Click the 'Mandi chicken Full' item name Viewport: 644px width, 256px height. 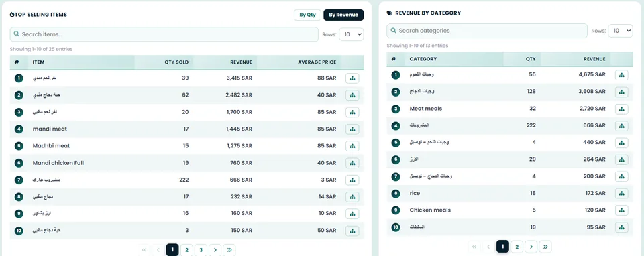[58, 163]
